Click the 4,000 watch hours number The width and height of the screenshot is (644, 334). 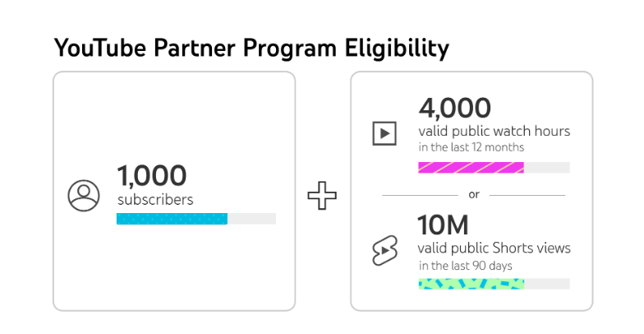point(455,109)
